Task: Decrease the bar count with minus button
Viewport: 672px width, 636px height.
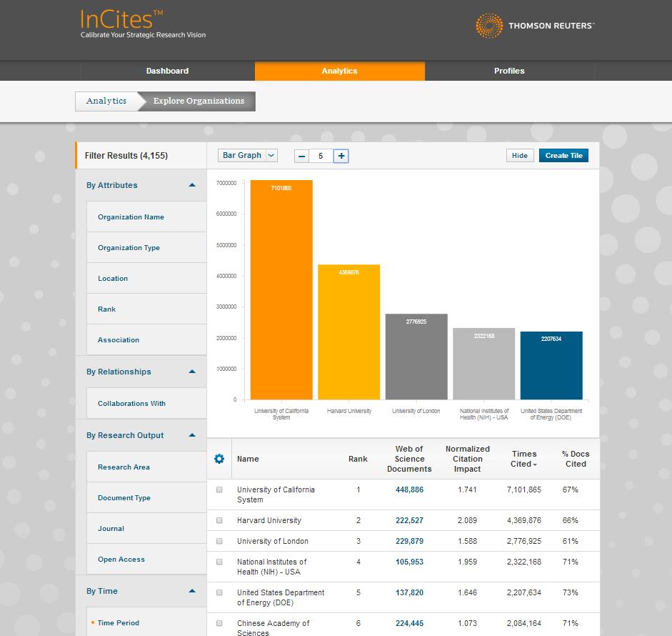Action: tap(301, 156)
